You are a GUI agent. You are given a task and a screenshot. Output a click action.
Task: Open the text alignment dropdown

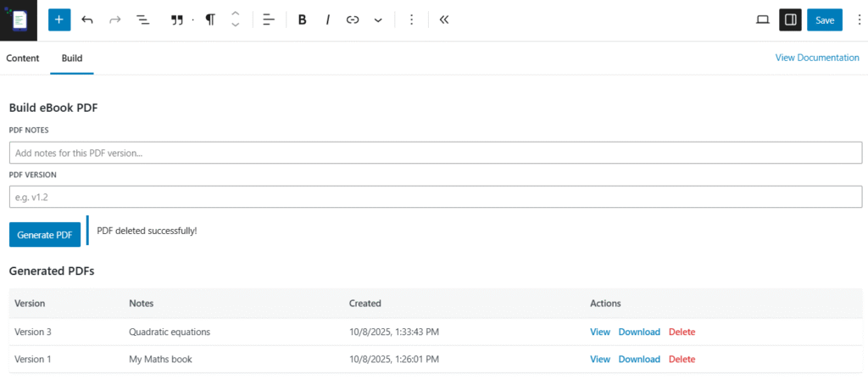click(x=269, y=20)
